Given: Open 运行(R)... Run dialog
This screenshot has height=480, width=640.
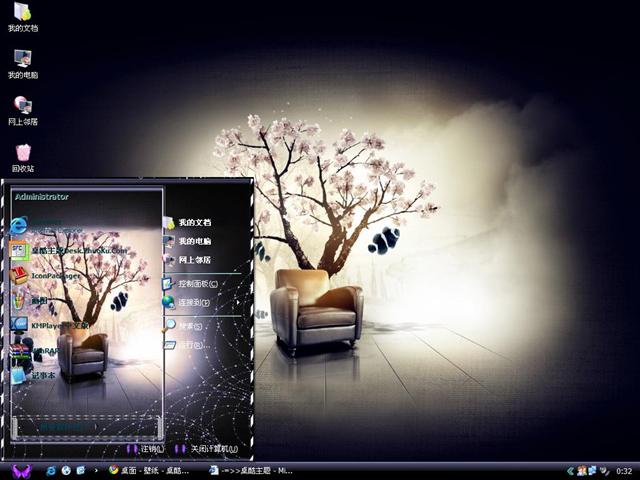Looking at the screenshot, I should tap(187, 345).
